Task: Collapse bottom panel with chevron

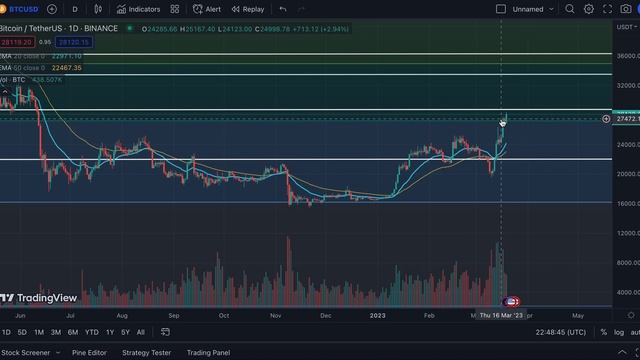Action: point(622,352)
